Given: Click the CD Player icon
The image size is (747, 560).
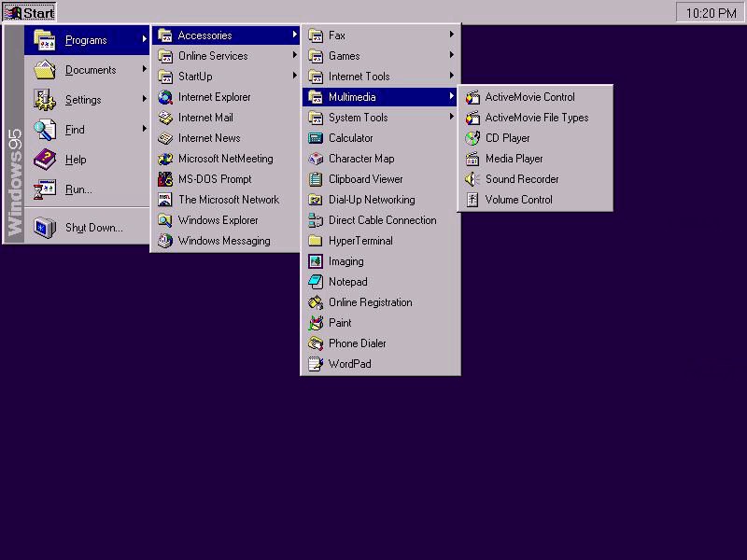Looking at the screenshot, I should point(472,138).
